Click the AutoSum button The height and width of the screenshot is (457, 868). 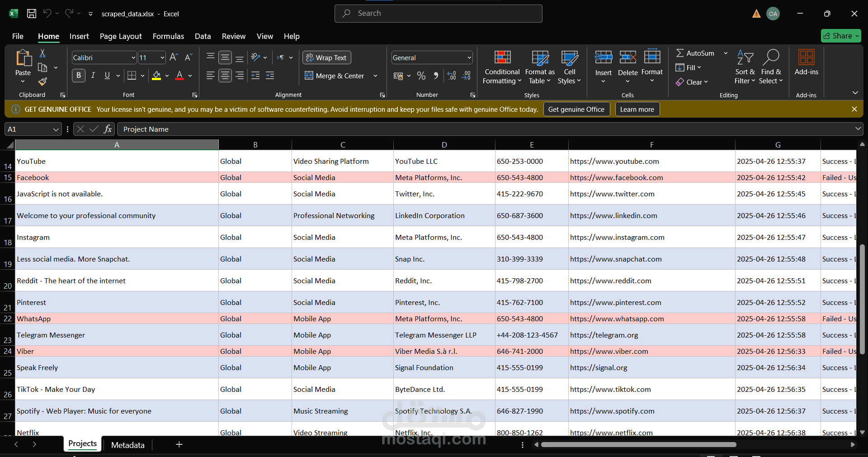[x=695, y=53]
